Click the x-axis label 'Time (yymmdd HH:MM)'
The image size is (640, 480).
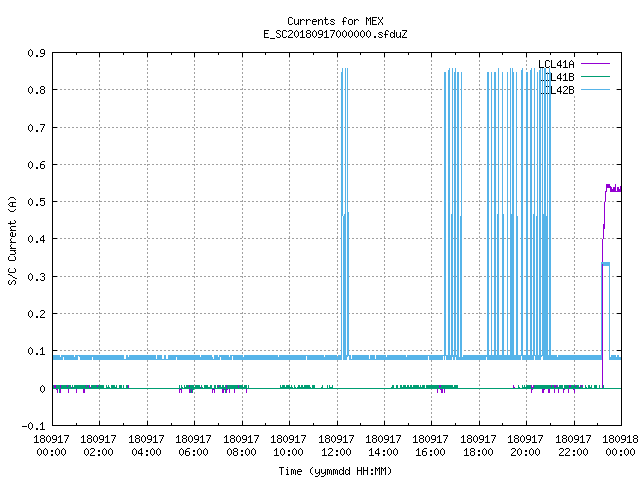[335, 471]
